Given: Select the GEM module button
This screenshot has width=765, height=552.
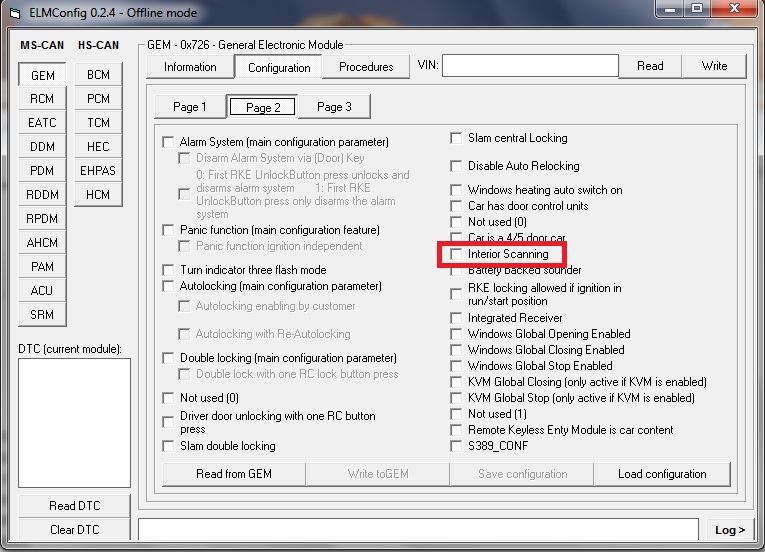Looking at the screenshot, I should click(42, 75).
